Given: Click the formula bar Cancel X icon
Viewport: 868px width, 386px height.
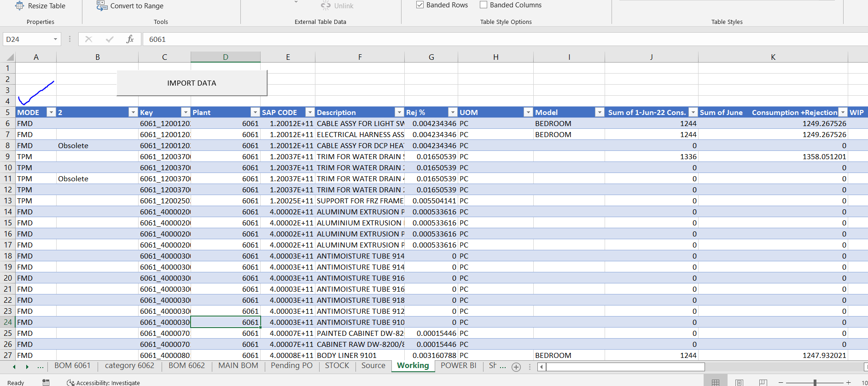Looking at the screenshot, I should (x=88, y=39).
